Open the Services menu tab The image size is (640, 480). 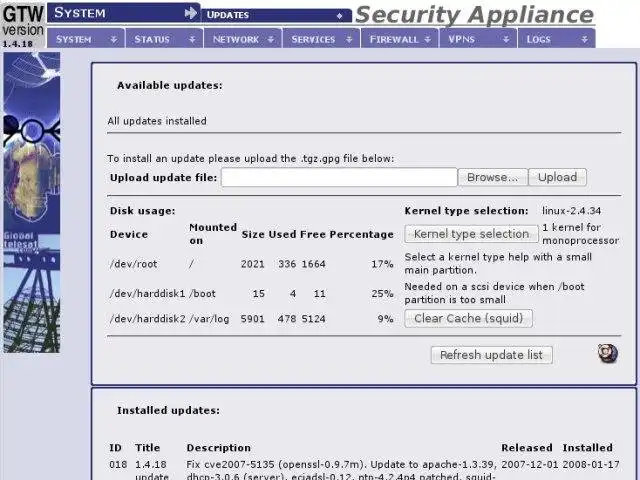(x=321, y=39)
